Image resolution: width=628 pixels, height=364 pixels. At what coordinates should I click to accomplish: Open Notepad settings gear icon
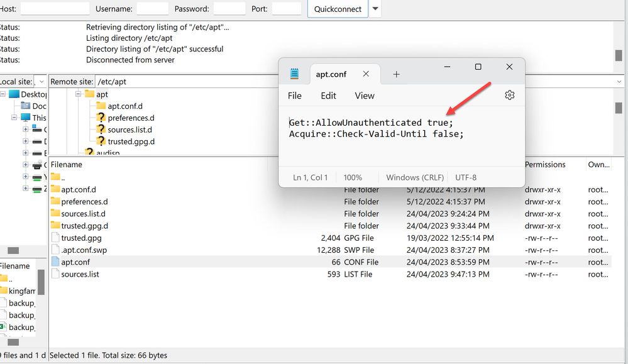[509, 95]
